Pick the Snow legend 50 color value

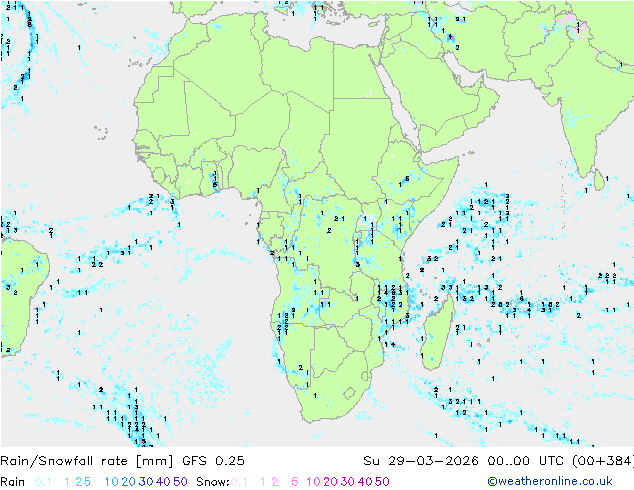coord(382,482)
